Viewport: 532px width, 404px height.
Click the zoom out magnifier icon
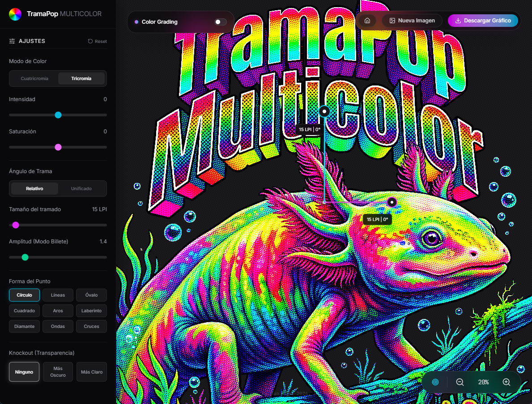(460, 382)
